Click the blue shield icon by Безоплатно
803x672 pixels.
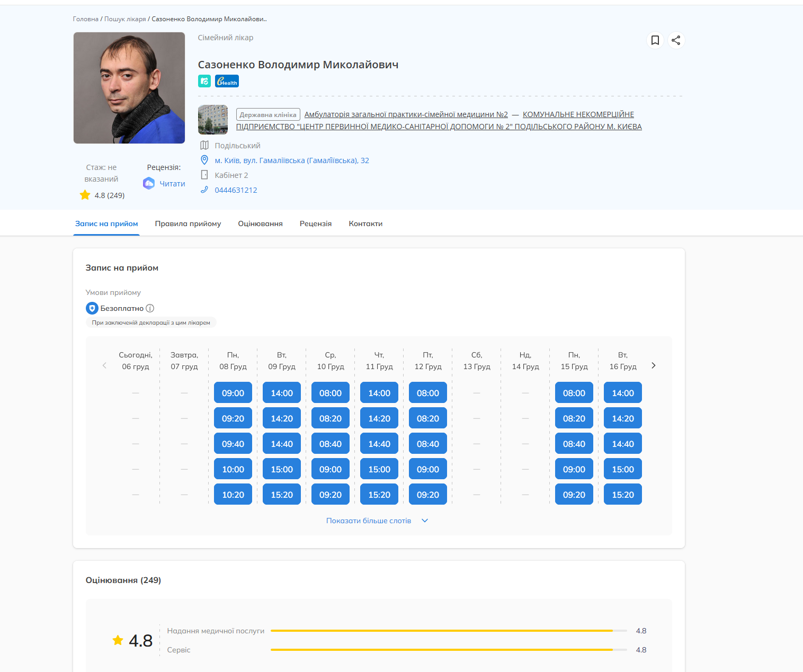click(92, 308)
